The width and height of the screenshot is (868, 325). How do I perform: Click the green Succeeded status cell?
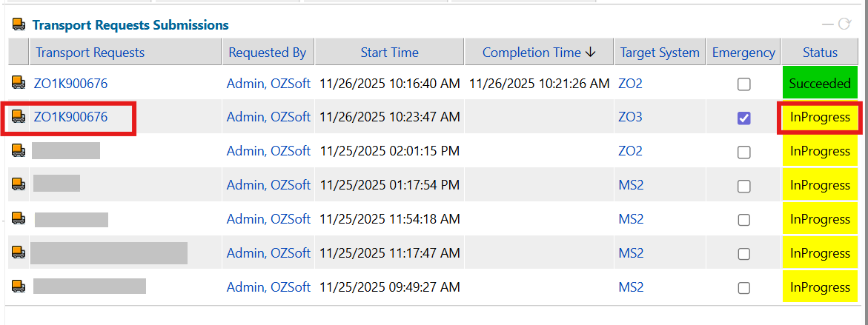point(819,84)
